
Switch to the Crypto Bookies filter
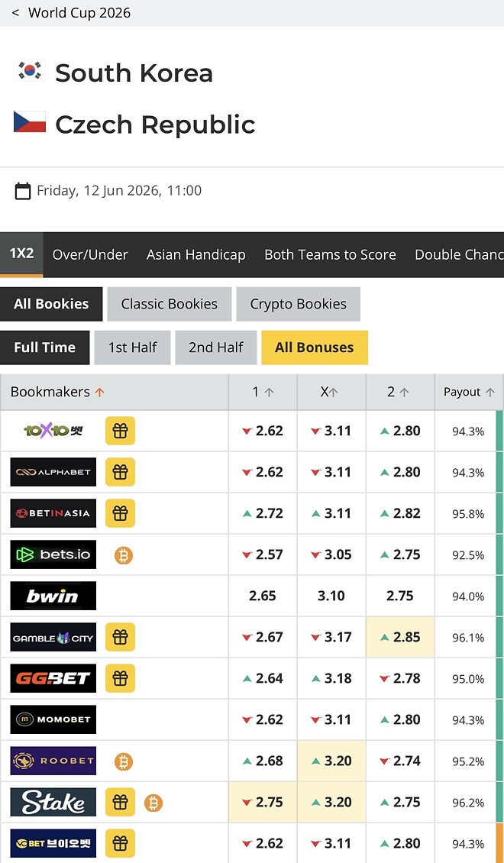point(298,304)
